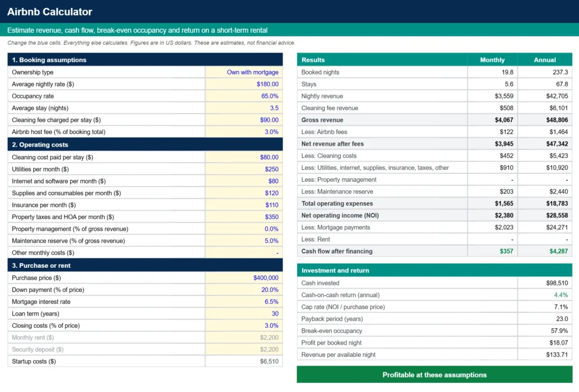
Task: Select monthly Gross revenue $4,067
Action: coord(492,120)
